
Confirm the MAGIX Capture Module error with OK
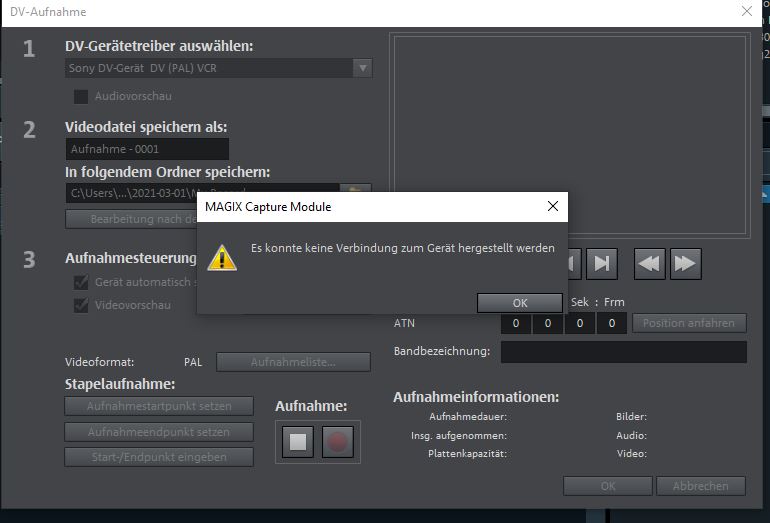(520, 303)
